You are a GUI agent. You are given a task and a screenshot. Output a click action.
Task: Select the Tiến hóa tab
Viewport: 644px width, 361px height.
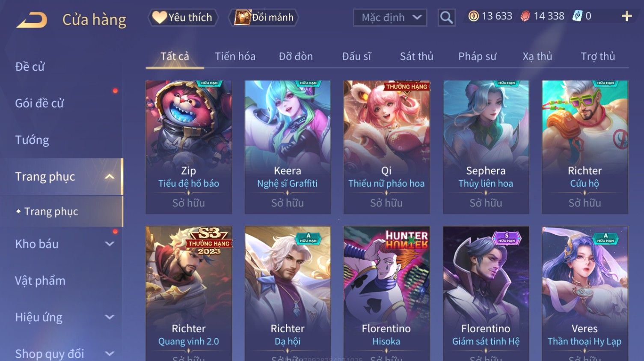tap(235, 56)
